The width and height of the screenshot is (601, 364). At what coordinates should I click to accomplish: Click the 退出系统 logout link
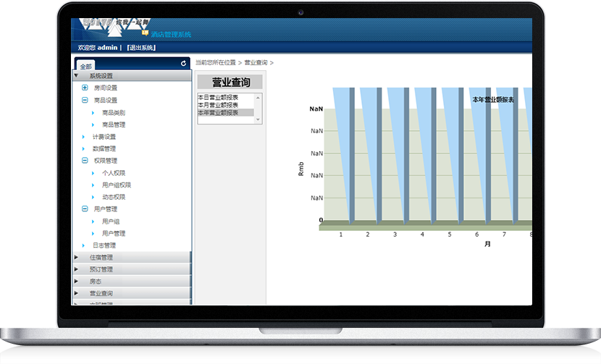140,48
